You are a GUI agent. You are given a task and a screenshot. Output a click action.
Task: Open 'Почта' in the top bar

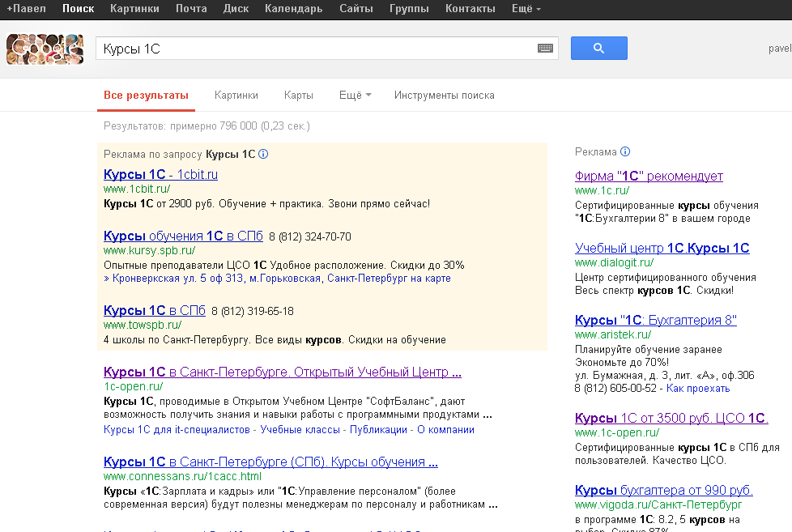tap(191, 9)
